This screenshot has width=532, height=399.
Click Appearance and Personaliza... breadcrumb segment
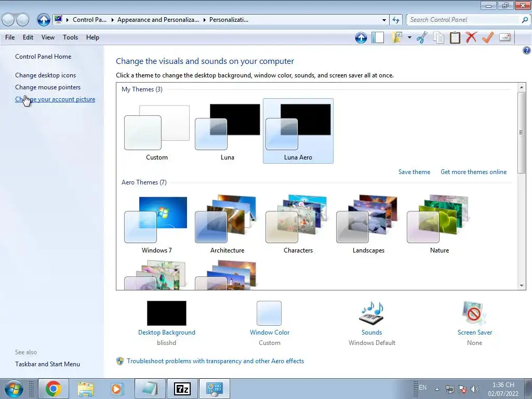[x=158, y=20]
